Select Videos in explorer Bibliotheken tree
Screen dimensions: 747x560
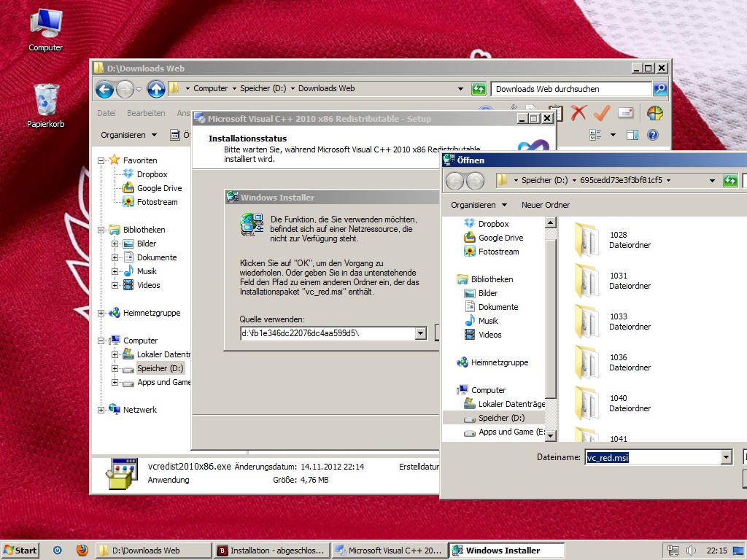(x=142, y=285)
